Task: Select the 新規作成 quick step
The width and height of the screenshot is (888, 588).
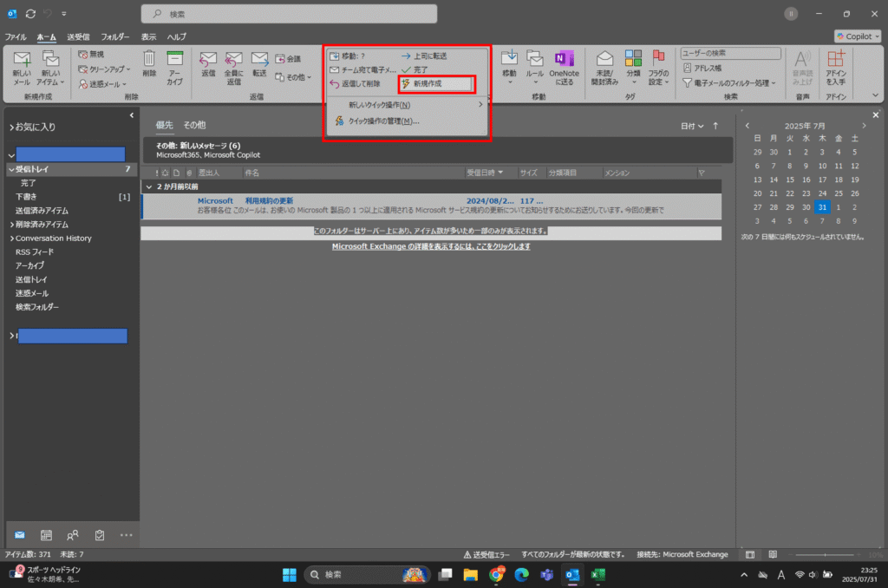Action: pos(436,84)
